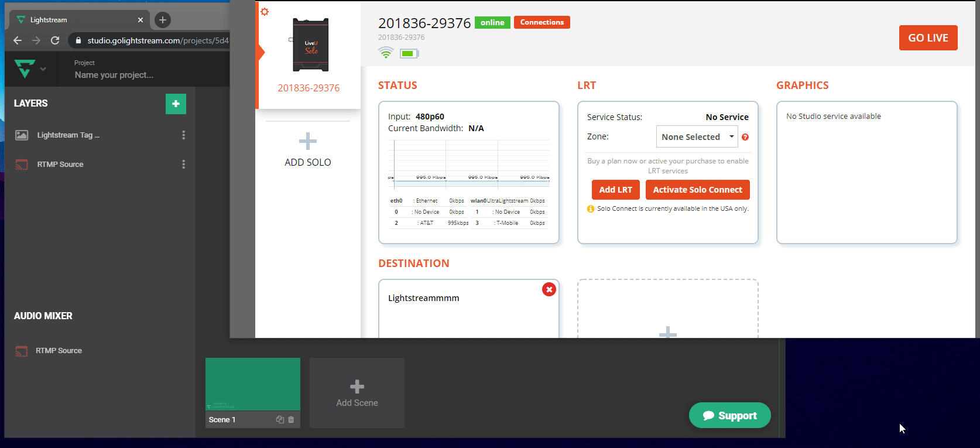Viewport: 980px width, 448px height.
Task: Duplicate Scene 1 with the copy icon
Action: coord(280,420)
